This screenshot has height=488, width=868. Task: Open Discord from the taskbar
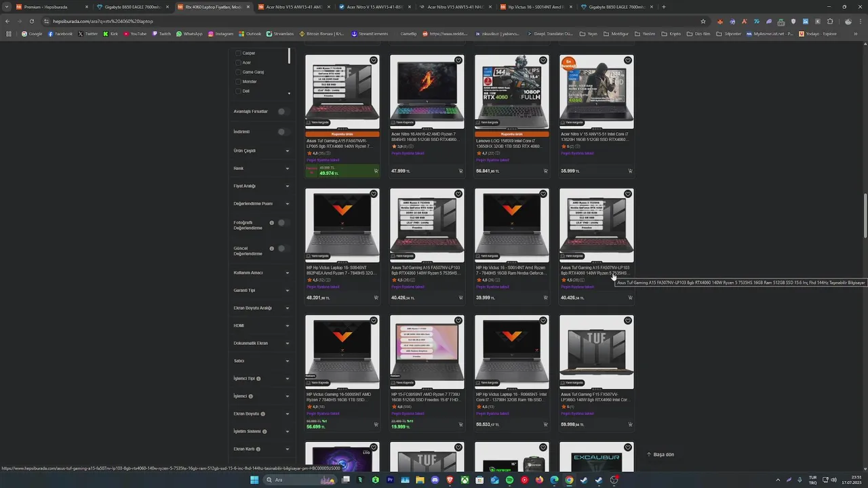pos(435,480)
